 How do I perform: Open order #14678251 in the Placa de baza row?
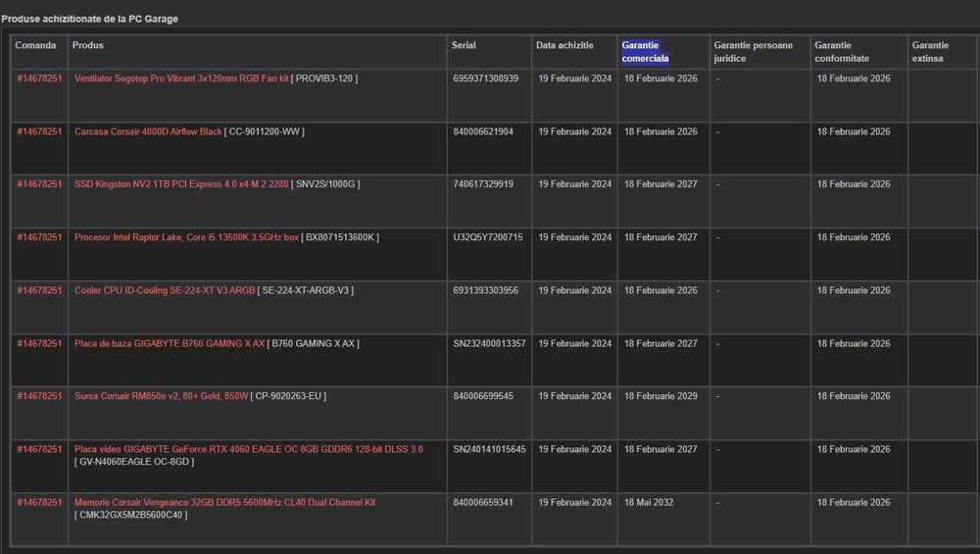tap(39, 343)
